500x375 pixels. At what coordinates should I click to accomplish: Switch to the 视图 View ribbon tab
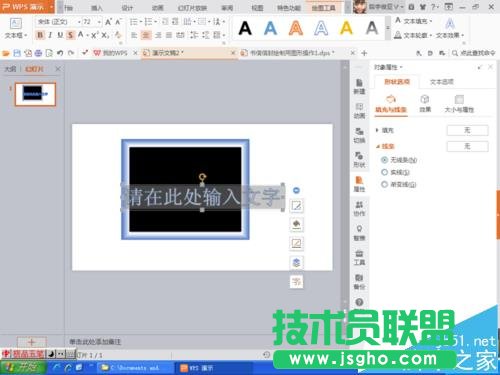(x=257, y=8)
